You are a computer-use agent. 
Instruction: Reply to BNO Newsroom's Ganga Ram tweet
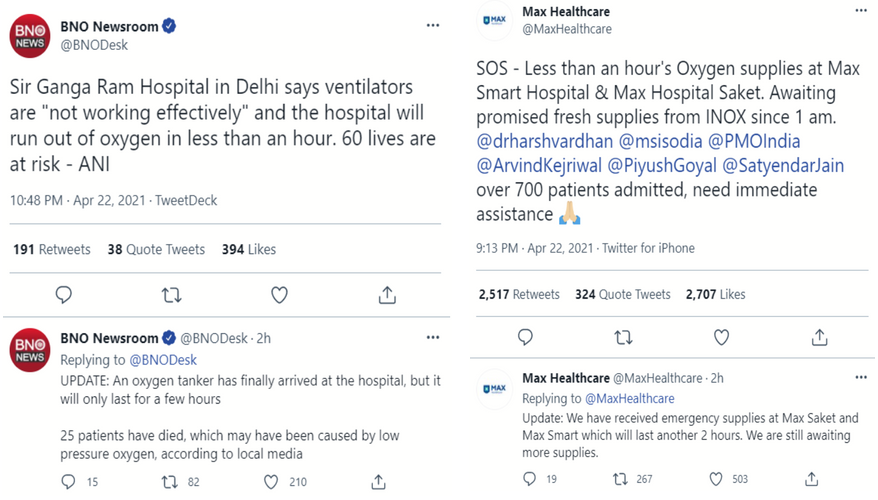coord(64,295)
